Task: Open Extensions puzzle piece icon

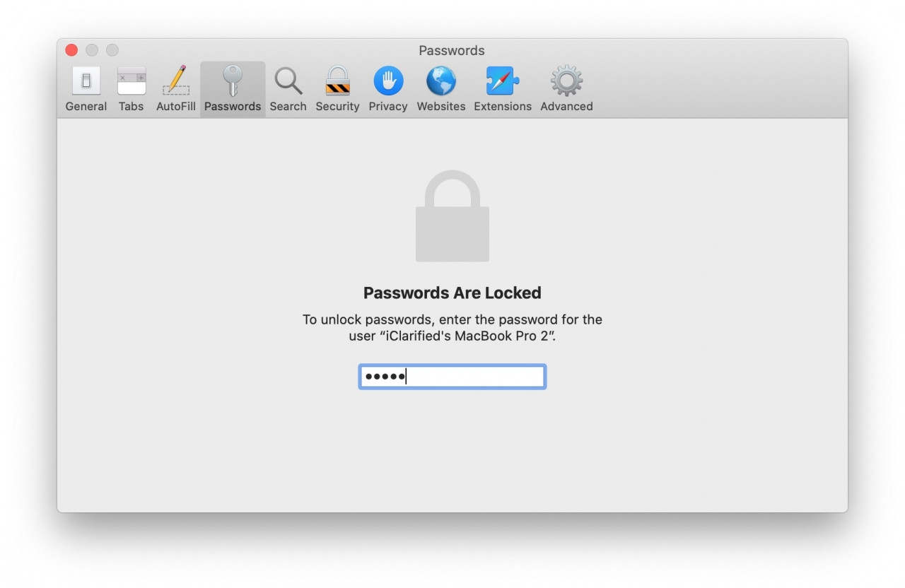Action: coord(503,81)
